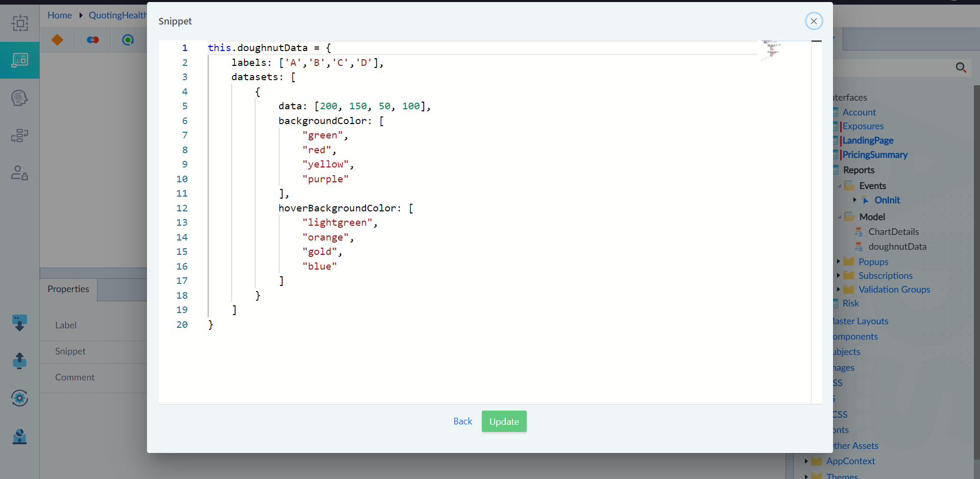This screenshot has height=479, width=980.
Task: Open Risk interface in tree
Action: coord(850,303)
